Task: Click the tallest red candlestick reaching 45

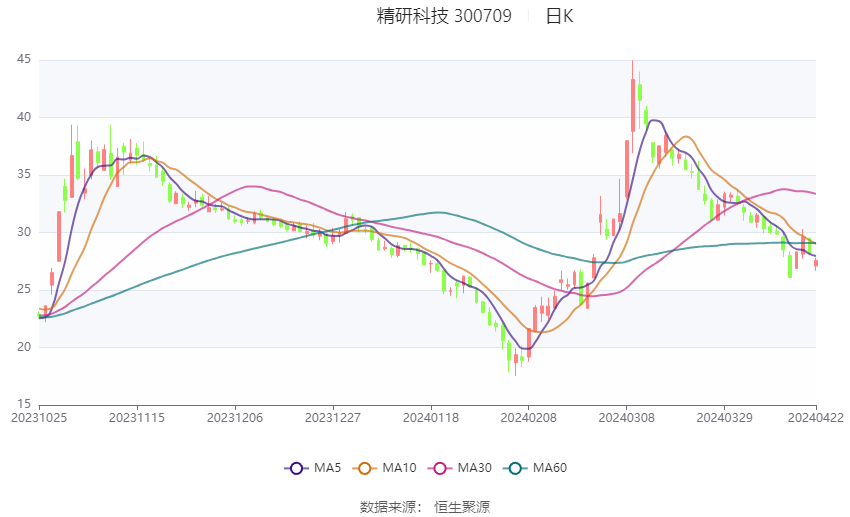Action: pos(633,105)
